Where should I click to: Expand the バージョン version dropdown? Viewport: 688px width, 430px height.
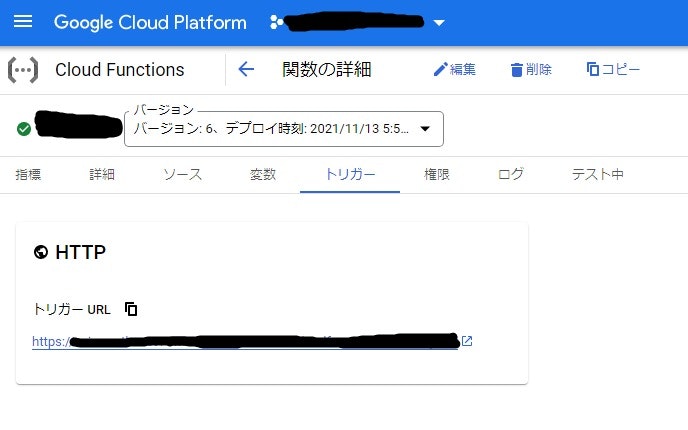click(x=284, y=129)
